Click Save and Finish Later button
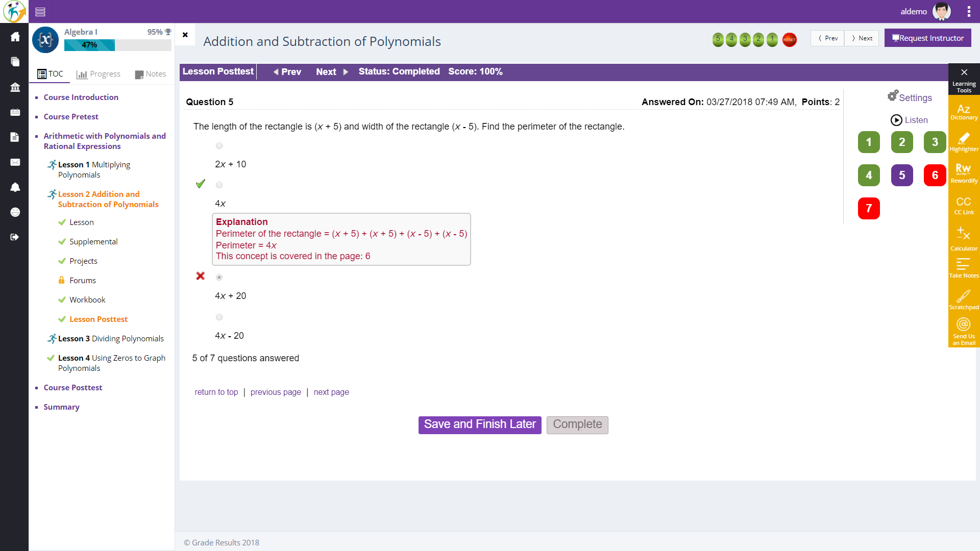This screenshot has width=980, height=551. click(x=479, y=424)
